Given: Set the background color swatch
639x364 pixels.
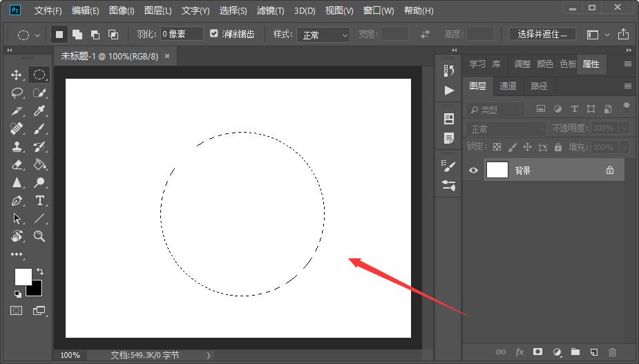Looking at the screenshot, I should pos(37,290).
